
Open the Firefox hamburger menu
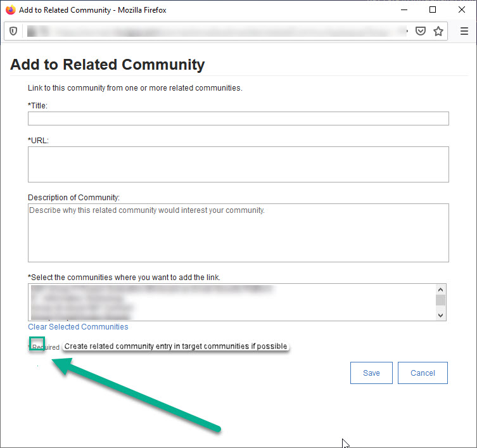pos(464,31)
